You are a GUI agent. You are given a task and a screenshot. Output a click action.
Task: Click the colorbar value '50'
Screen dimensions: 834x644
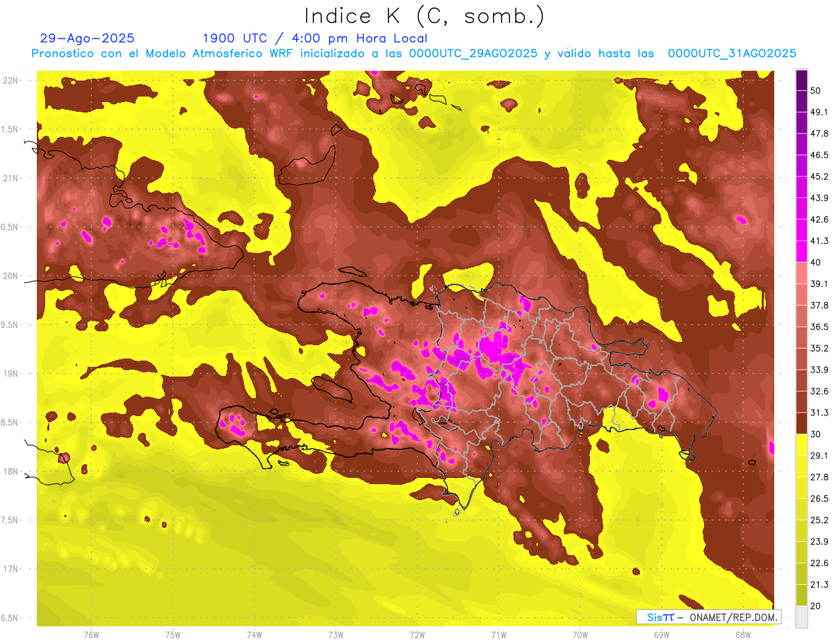coord(816,90)
